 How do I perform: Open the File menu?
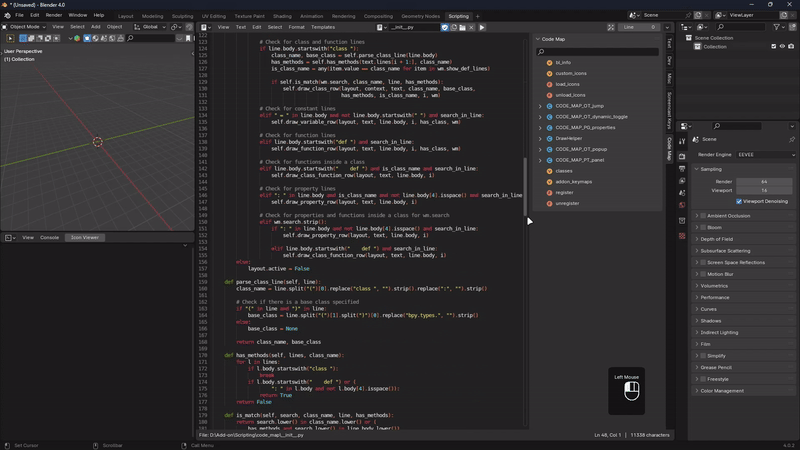(x=19, y=15)
